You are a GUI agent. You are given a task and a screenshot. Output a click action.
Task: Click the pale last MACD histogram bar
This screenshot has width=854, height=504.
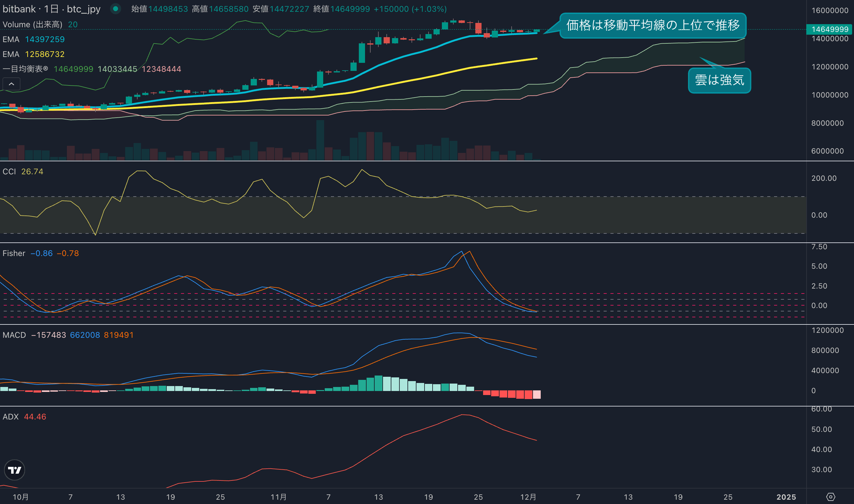pos(537,394)
